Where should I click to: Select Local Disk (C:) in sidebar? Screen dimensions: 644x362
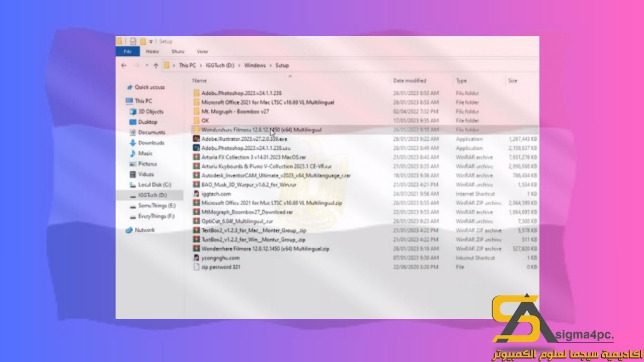pyautogui.click(x=154, y=185)
